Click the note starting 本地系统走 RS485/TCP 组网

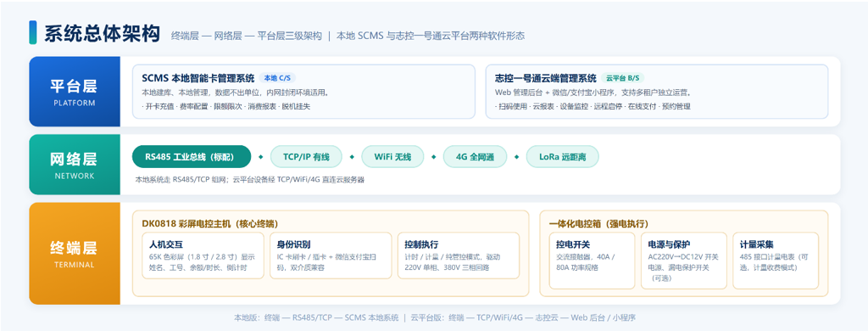pos(250,180)
